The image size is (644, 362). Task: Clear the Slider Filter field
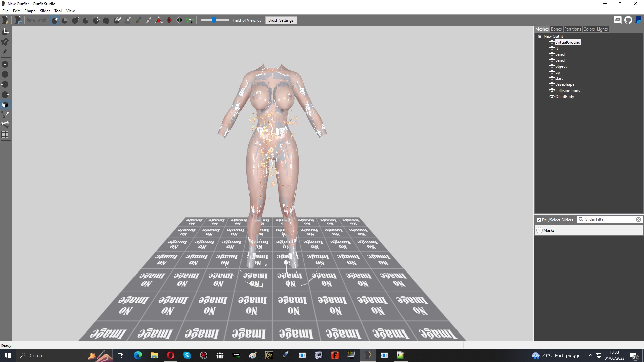(x=638, y=220)
